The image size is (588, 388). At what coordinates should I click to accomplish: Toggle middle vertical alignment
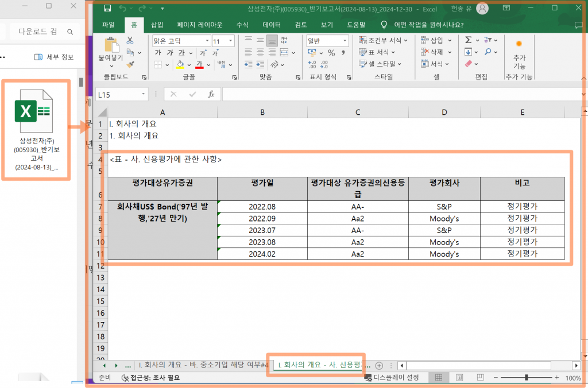tap(260, 40)
